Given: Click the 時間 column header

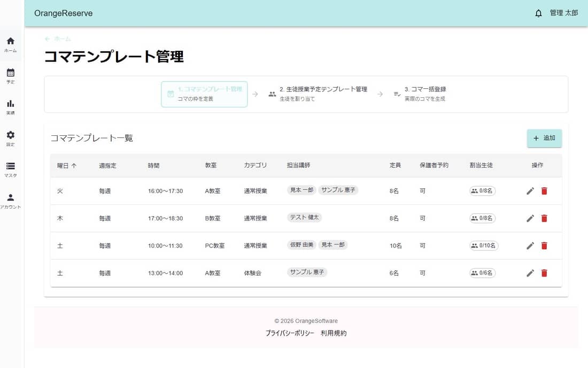Looking at the screenshot, I should pos(154,165).
